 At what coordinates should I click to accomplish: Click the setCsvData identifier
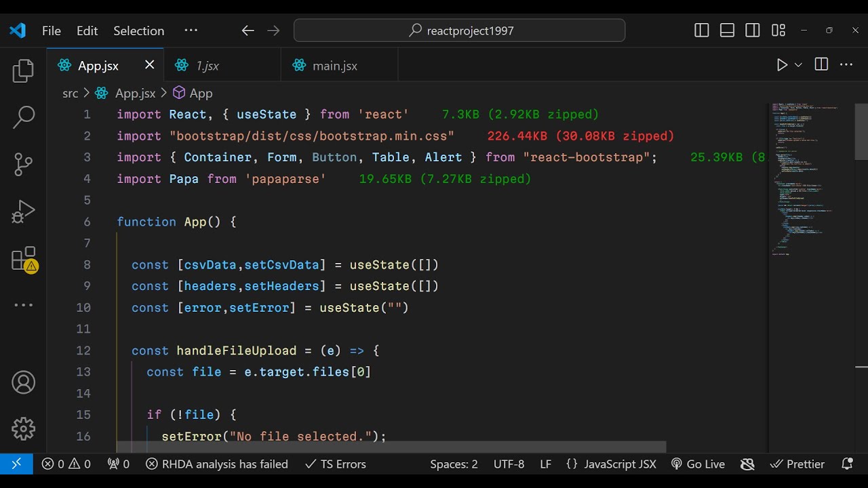[281, 264]
